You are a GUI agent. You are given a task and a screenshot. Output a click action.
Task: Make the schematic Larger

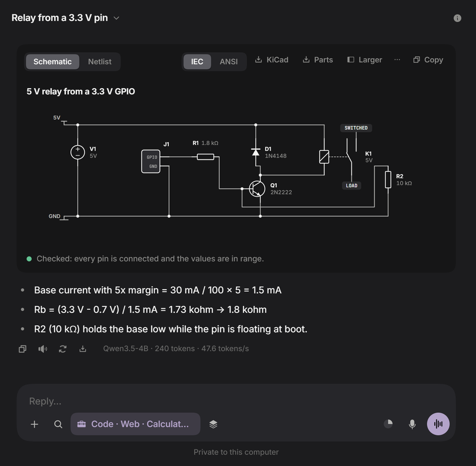[x=365, y=60]
